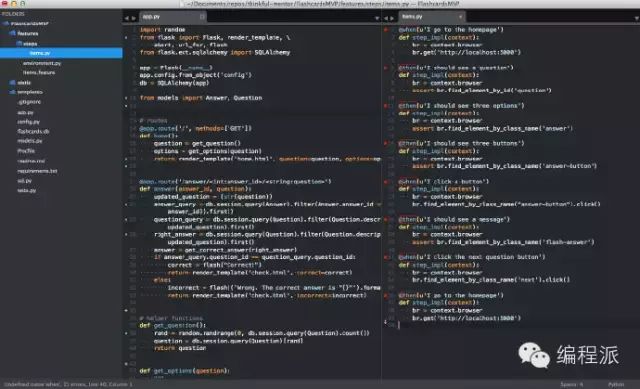Viewport: 640px width, 389px height.
Task: Open tab list dropdown of right pane
Action: click(636, 18)
